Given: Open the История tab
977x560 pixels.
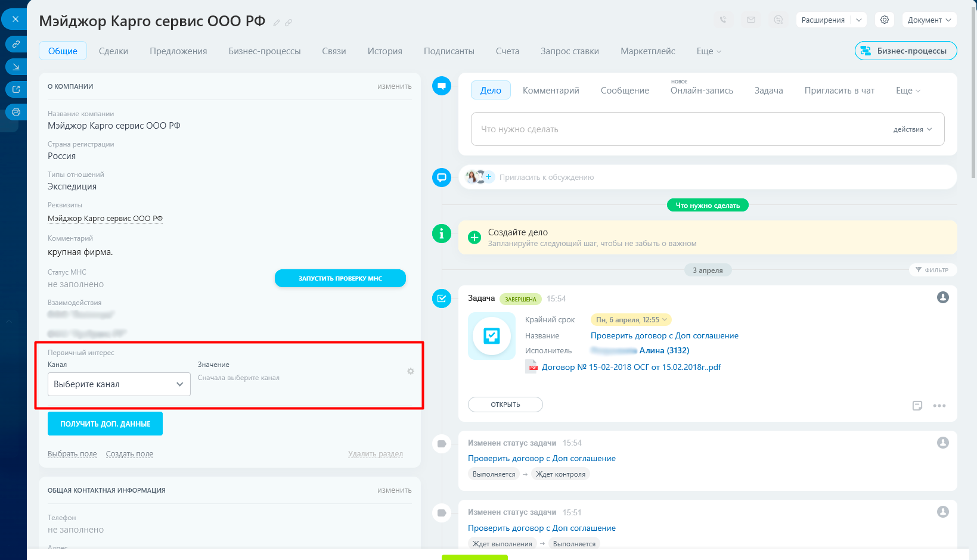Looking at the screenshot, I should [384, 51].
